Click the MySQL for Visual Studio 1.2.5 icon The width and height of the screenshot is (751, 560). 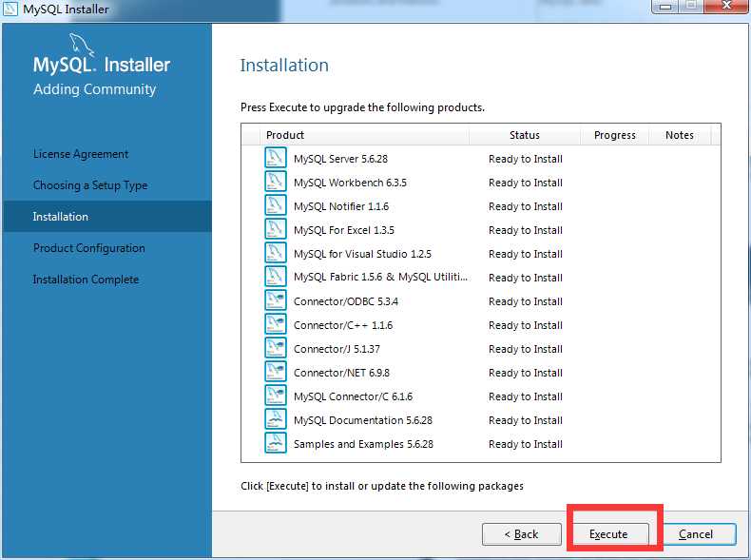tap(276, 253)
